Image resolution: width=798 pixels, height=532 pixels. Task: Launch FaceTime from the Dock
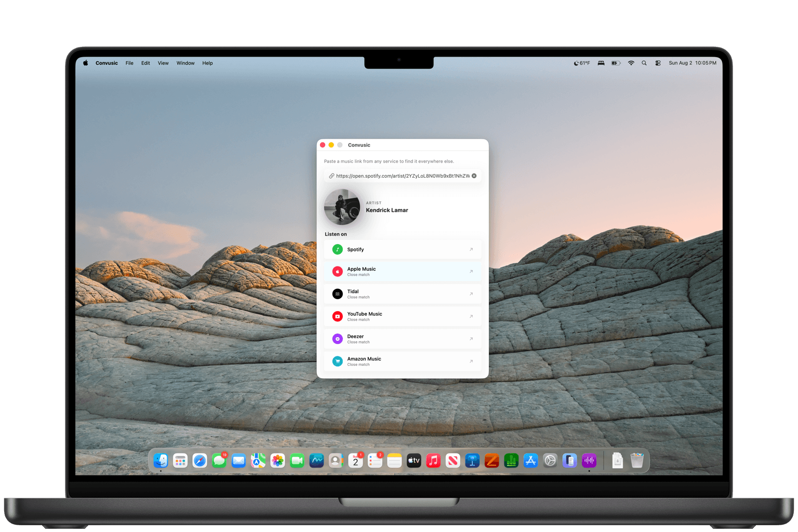pyautogui.click(x=297, y=460)
